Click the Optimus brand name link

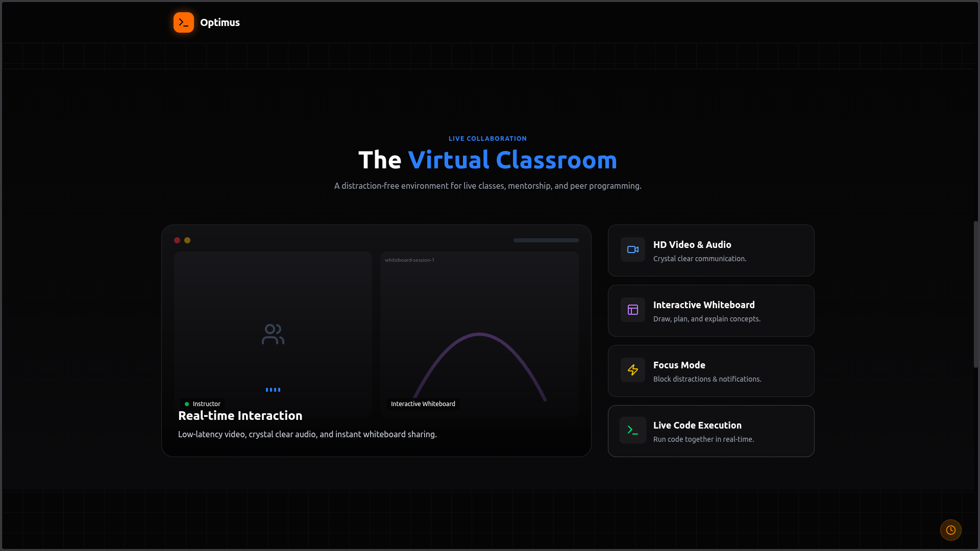tap(219, 22)
